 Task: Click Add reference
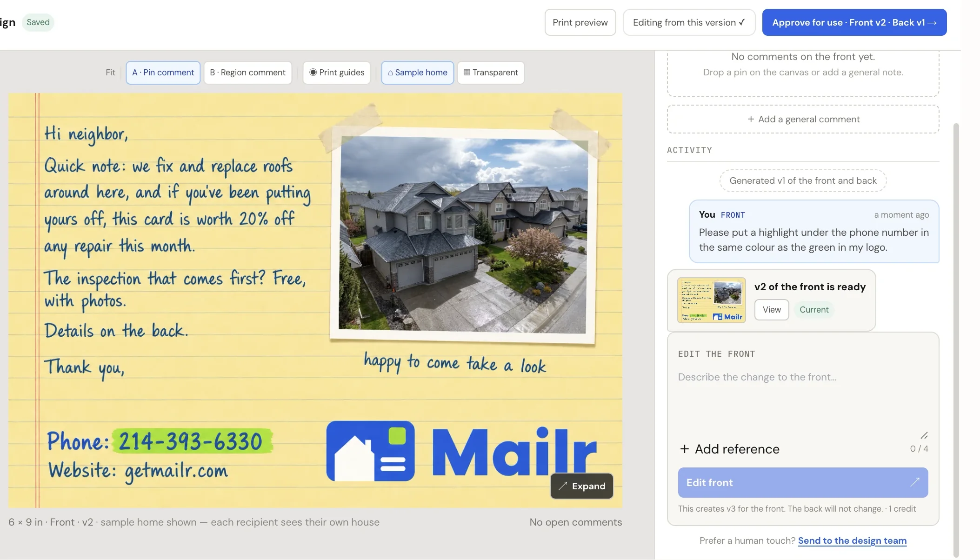[x=729, y=449]
